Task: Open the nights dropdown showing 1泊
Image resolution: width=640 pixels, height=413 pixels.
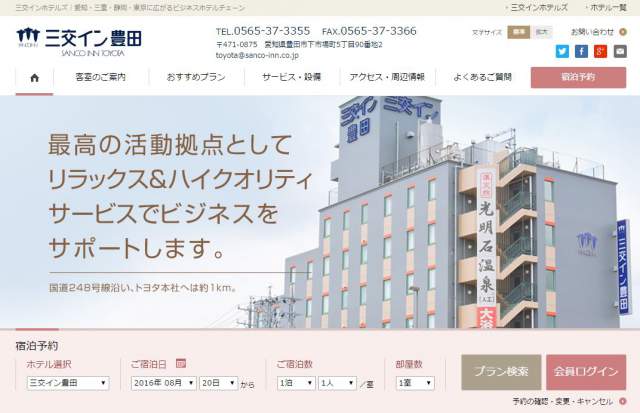Action: (x=296, y=383)
